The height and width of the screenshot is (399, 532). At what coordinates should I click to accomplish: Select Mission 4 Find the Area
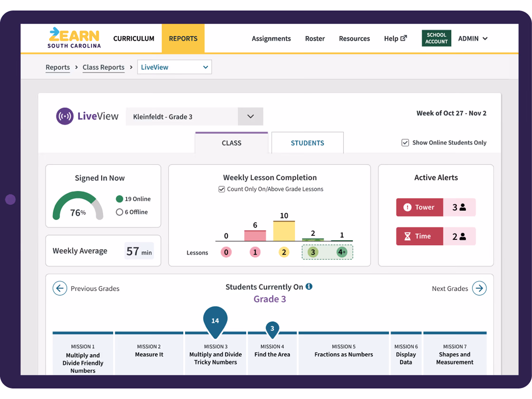coord(272,354)
